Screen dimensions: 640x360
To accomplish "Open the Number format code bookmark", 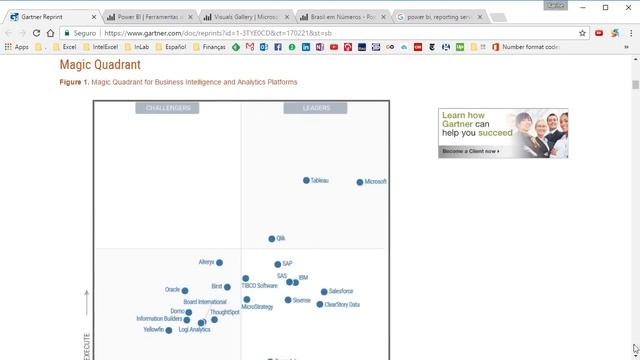I will [525, 47].
